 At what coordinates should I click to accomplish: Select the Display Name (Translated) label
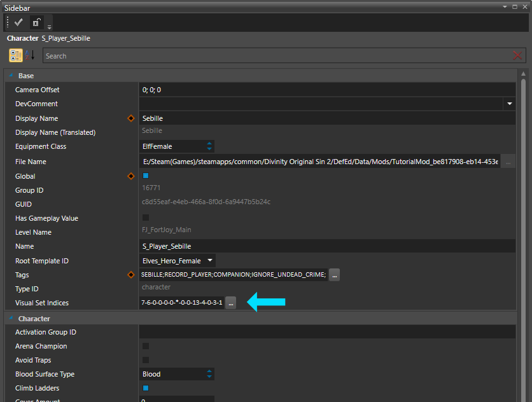[55, 132]
